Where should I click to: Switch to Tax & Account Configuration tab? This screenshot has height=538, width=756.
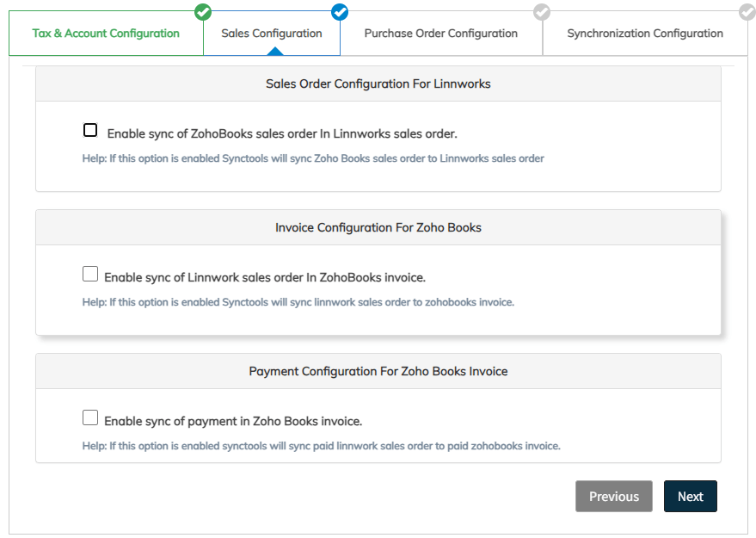(106, 34)
